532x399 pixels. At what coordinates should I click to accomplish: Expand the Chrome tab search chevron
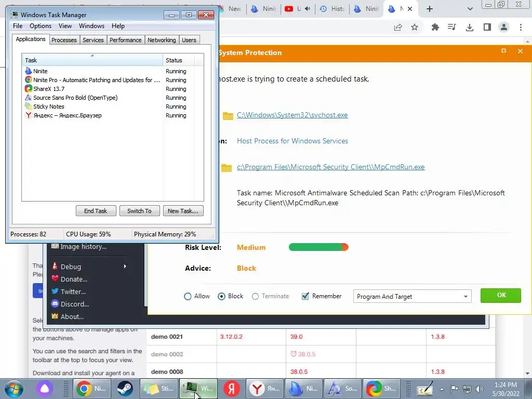(470, 9)
